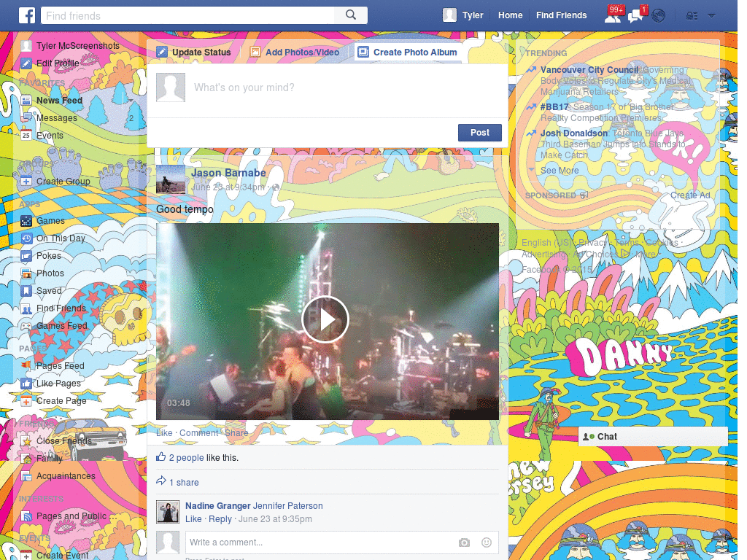Click the Acquaintances list icon
Screen dimensions: 747x560
coord(26,475)
